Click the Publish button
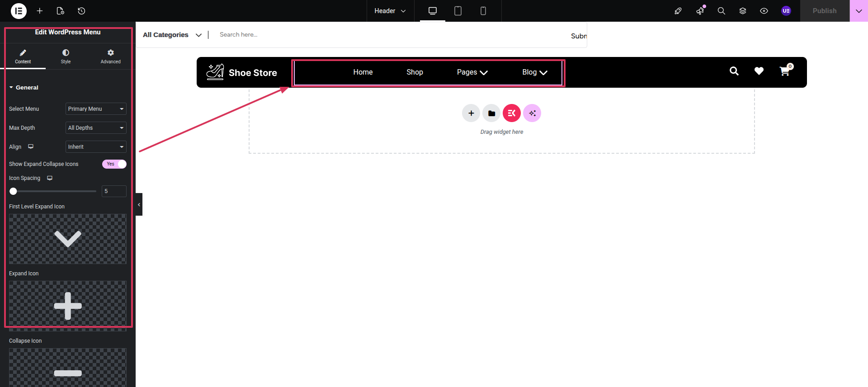The image size is (868, 387). tap(824, 11)
